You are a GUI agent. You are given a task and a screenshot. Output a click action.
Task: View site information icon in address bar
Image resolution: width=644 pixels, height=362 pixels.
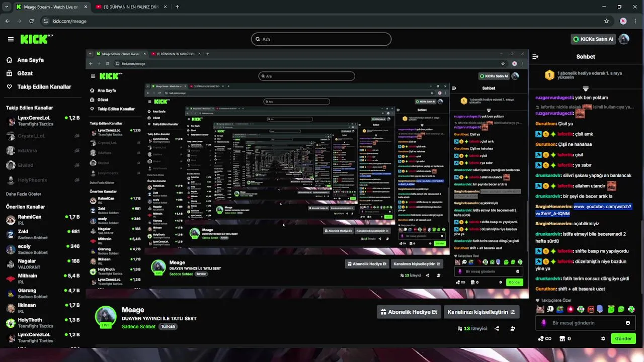[46, 21]
